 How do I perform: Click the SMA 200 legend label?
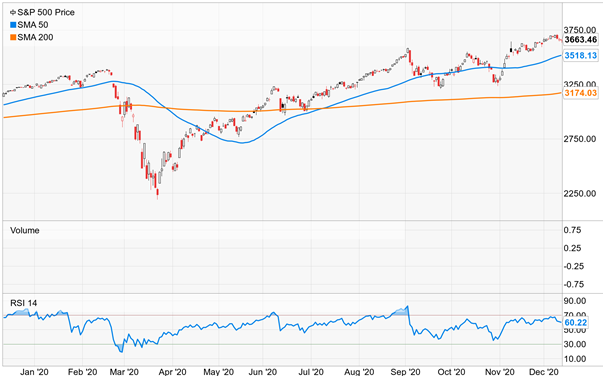(35, 37)
